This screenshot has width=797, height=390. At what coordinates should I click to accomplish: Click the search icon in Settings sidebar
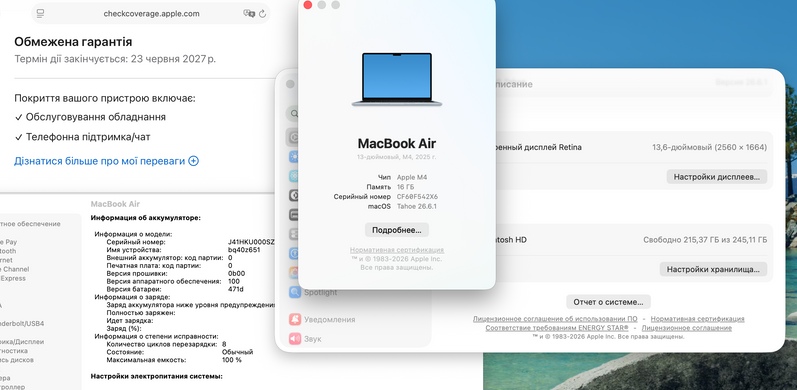coord(293,113)
